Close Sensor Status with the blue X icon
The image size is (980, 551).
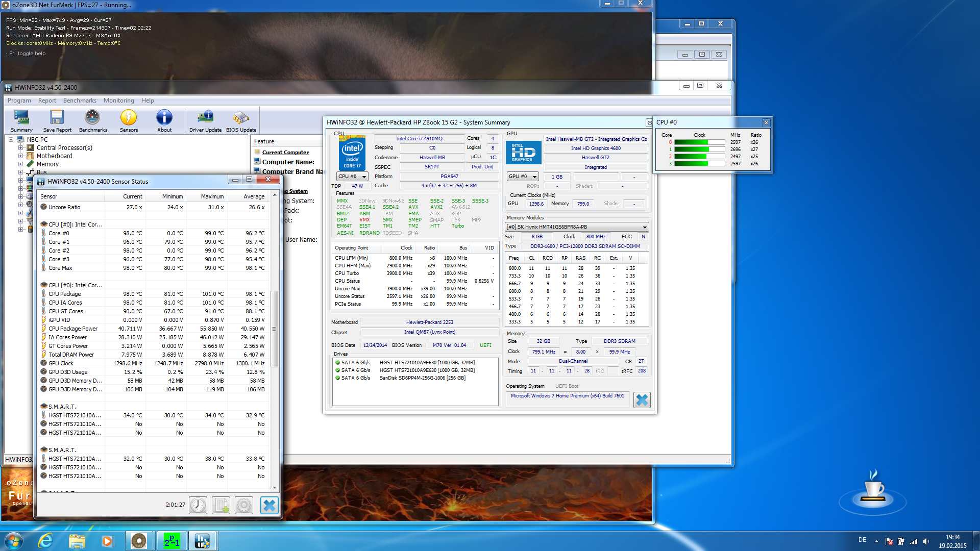pos(269,505)
